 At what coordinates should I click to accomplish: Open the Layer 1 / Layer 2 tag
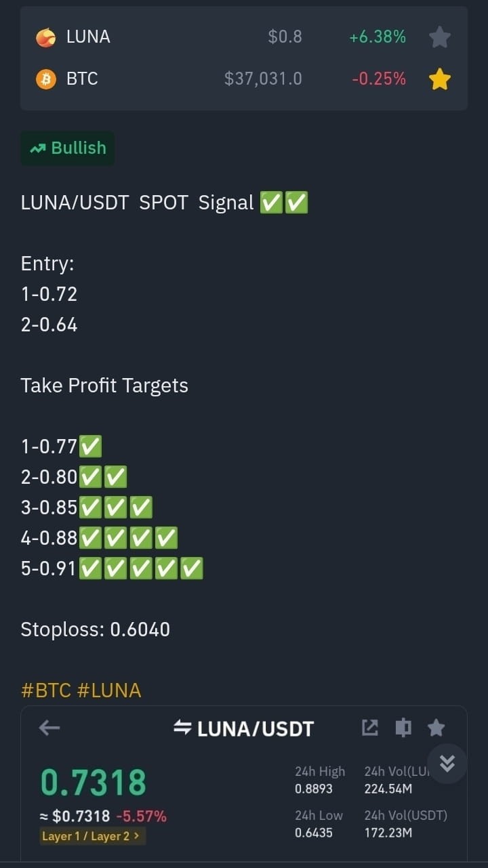(94, 836)
